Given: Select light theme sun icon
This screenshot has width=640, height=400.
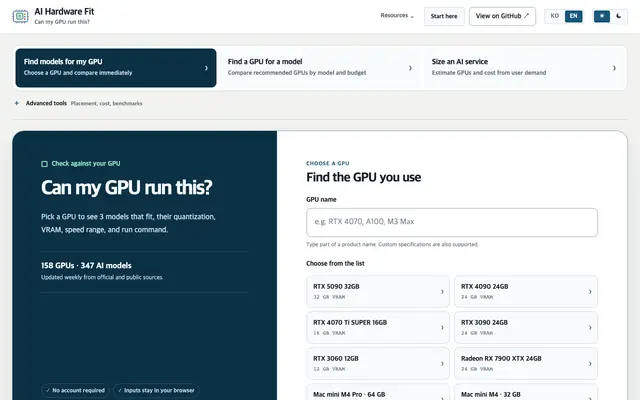Looking at the screenshot, I should point(602,16).
